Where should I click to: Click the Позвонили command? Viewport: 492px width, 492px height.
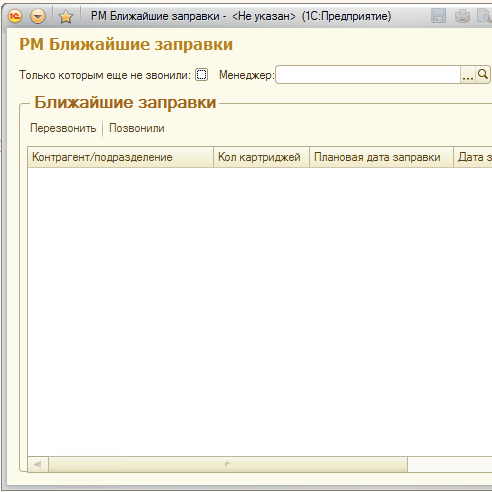[x=137, y=128]
